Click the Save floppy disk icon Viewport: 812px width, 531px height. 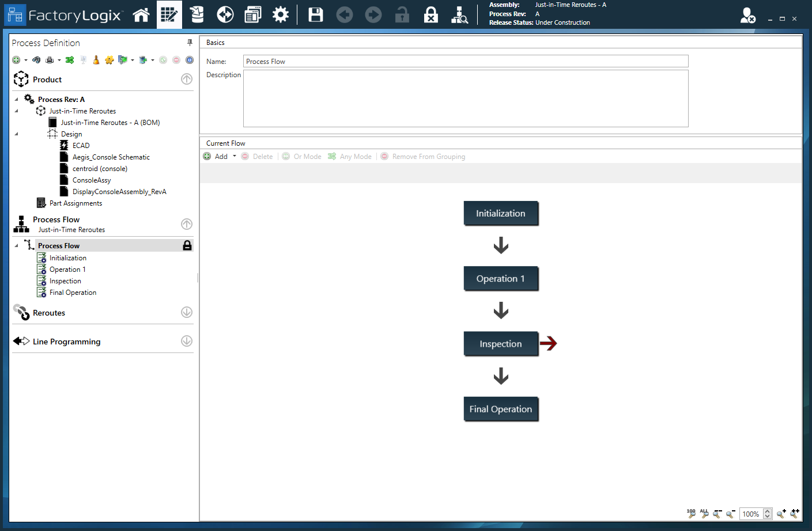pyautogui.click(x=316, y=15)
